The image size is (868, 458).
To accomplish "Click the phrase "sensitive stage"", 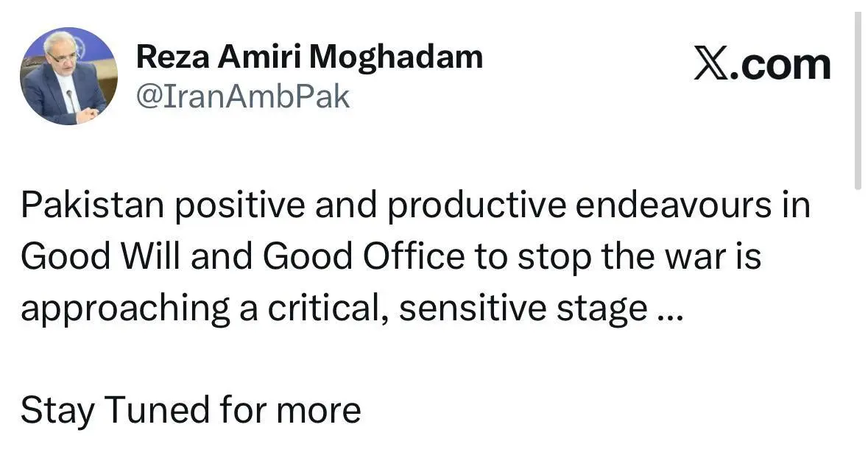I will tap(523, 309).
